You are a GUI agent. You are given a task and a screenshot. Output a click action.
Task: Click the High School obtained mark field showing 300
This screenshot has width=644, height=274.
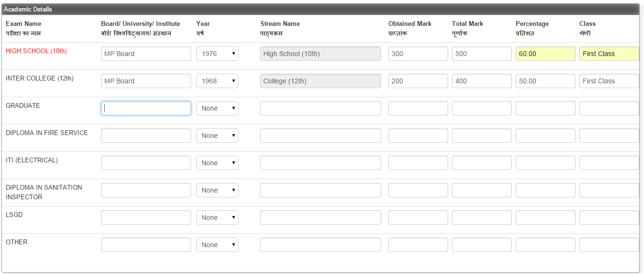(418, 54)
